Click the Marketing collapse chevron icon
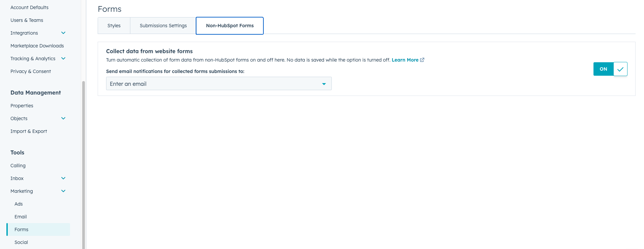This screenshot has height=249, width=644. tap(63, 191)
